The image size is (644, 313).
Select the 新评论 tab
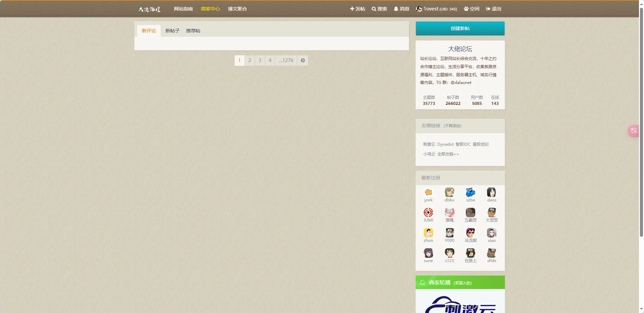click(149, 31)
